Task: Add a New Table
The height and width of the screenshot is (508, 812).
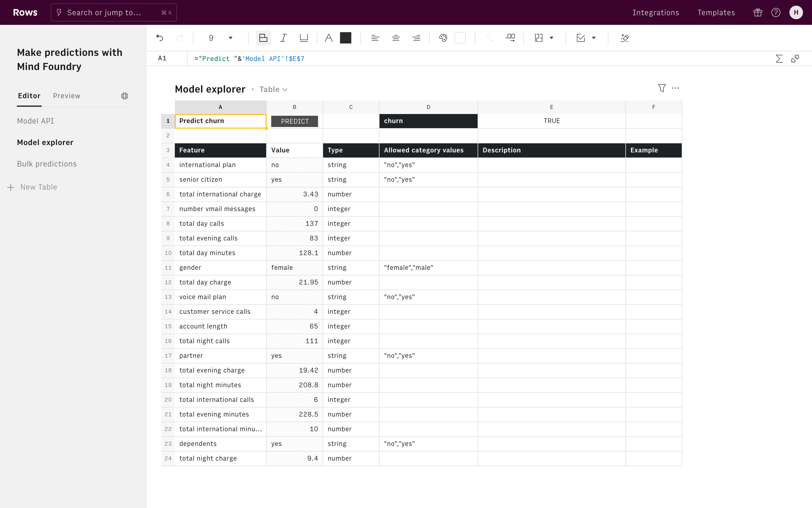Action: pyautogui.click(x=32, y=187)
